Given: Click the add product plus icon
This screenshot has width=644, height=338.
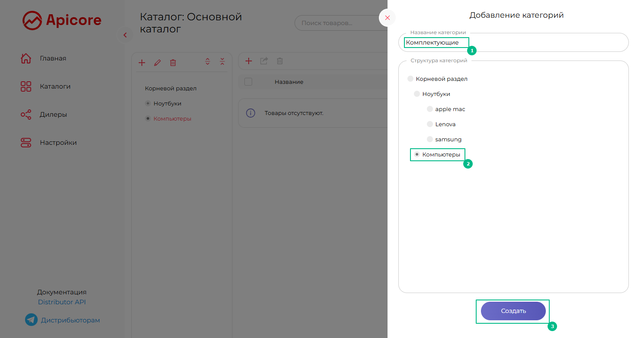Looking at the screenshot, I should click(249, 61).
